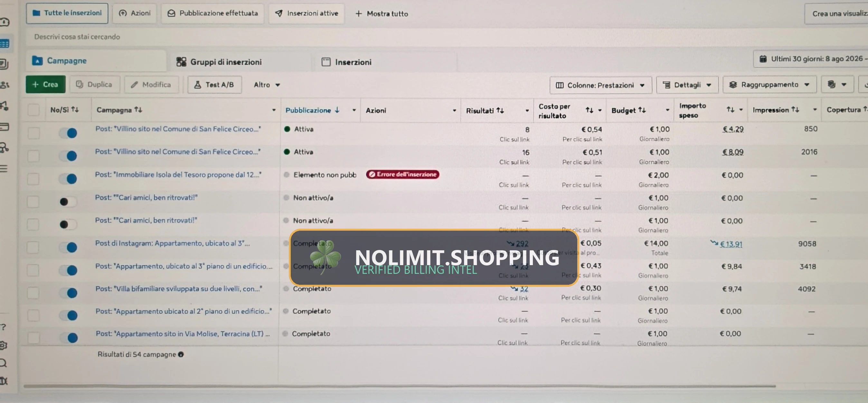
Task: Open the reports export dropdown icon
Action: click(x=837, y=84)
